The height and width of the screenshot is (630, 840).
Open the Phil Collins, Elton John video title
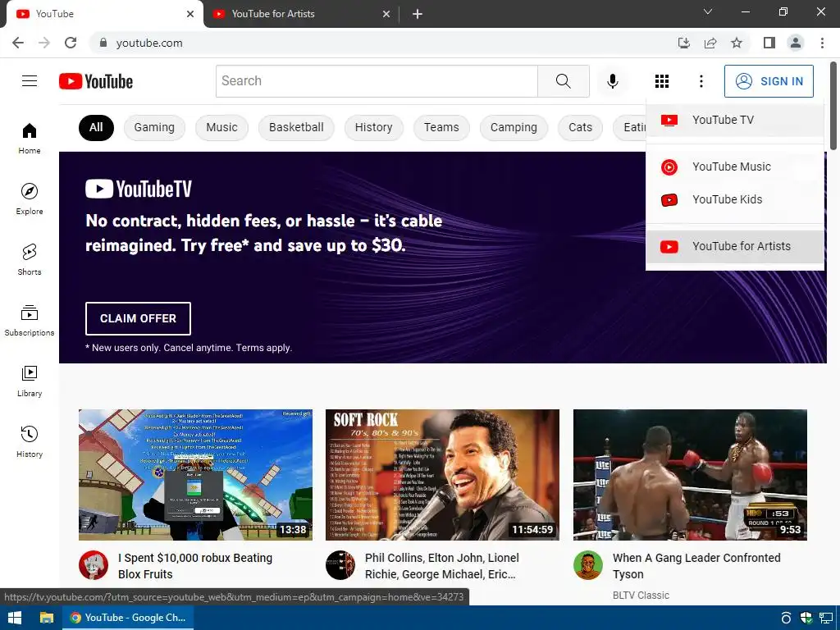click(x=442, y=566)
